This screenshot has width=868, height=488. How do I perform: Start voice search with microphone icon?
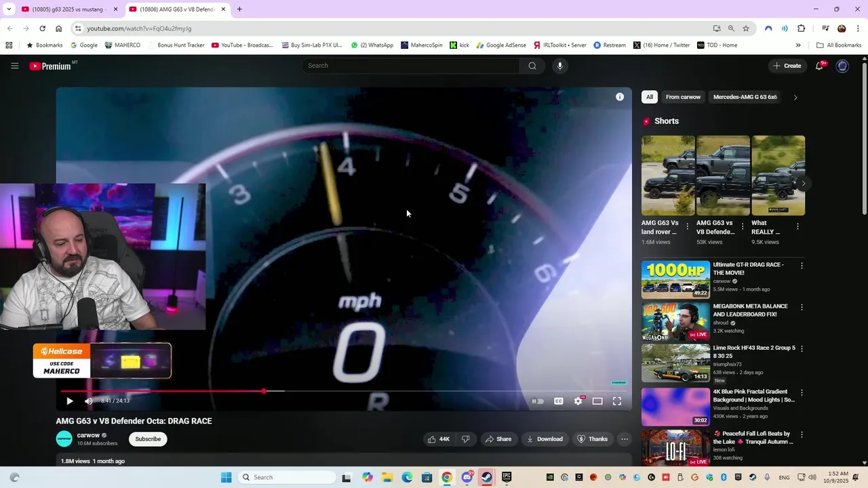pyautogui.click(x=559, y=66)
